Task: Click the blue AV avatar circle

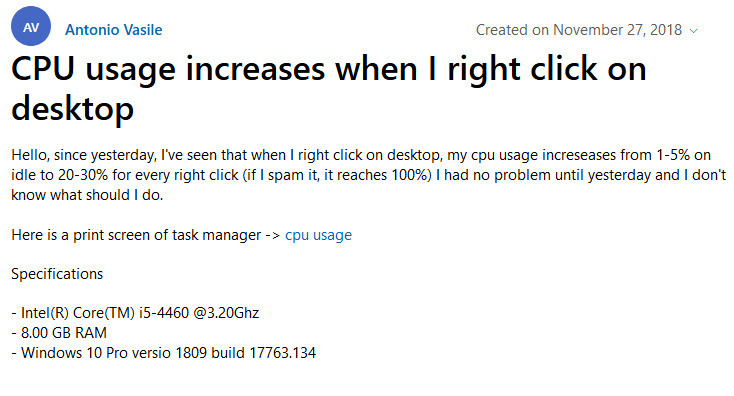Action: click(x=31, y=26)
